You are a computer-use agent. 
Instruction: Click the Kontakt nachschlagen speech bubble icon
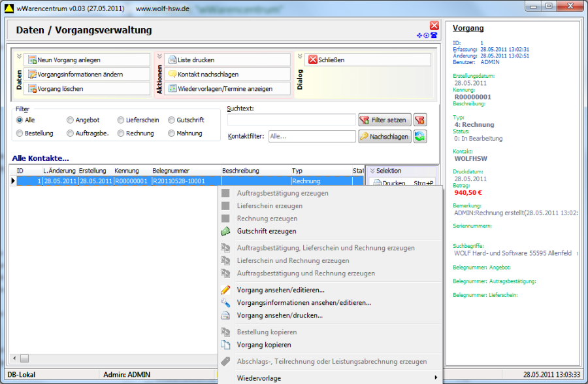click(x=171, y=75)
